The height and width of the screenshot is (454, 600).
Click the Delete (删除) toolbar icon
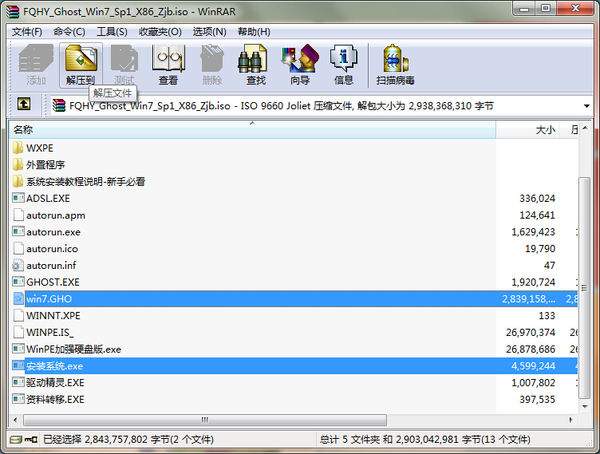coord(211,65)
